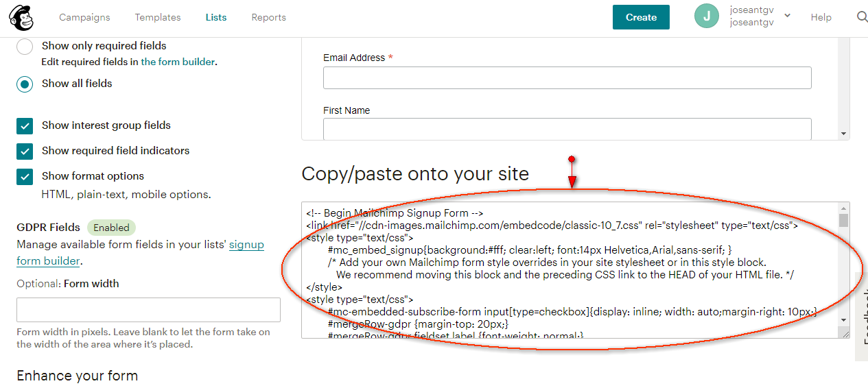Select Show all fields radio button
The height and width of the screenshot is (388, 868).
point(25,84)
